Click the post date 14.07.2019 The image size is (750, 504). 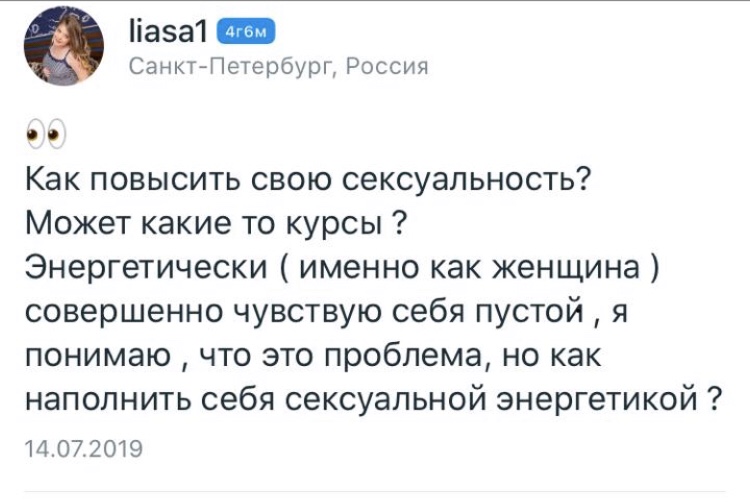coord(84,449)
